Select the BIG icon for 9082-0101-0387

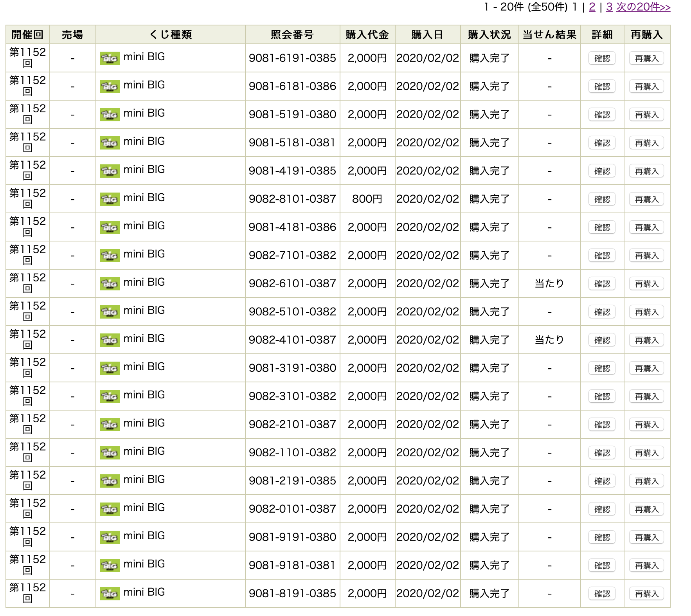(110, 509)
